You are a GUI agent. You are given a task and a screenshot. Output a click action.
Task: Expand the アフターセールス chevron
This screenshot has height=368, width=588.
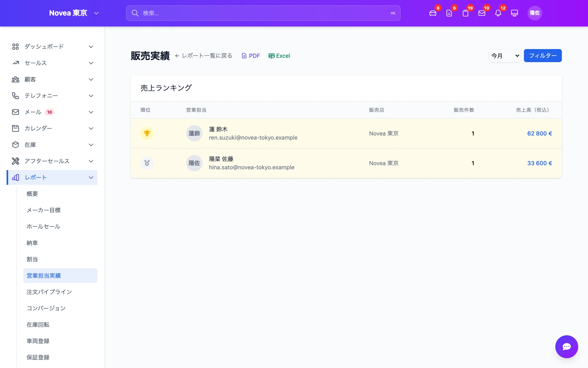point(91,161)
